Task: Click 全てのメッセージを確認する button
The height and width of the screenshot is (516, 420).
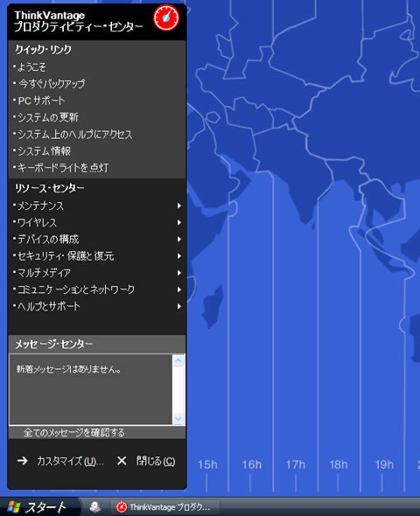Action: click(x=74, y=432)
